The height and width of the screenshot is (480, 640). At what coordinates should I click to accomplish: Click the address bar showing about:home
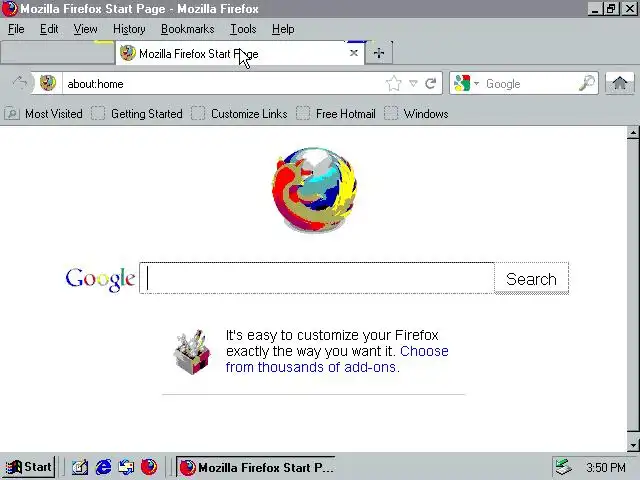coord(222,84)
